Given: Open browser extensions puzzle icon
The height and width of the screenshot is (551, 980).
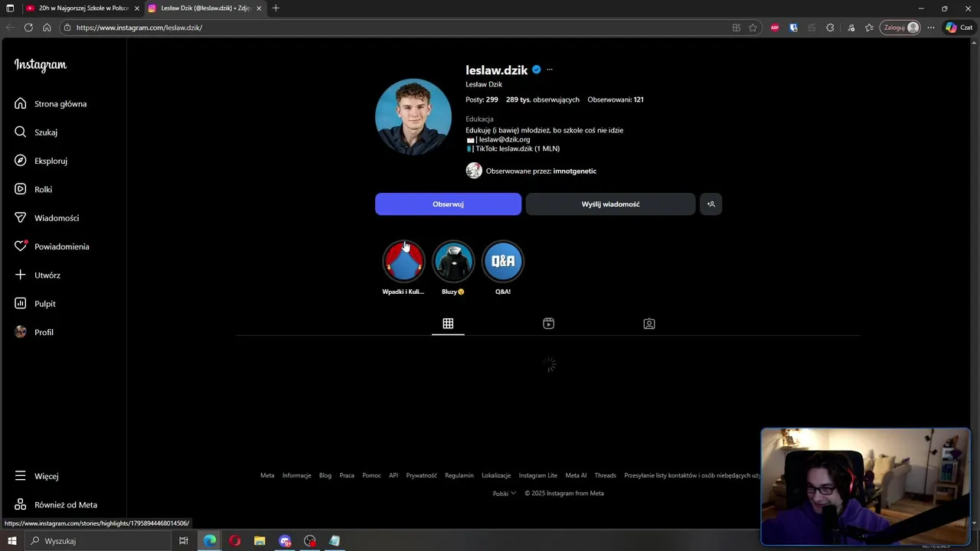Looking at the screenshot, I should tap(830, 28).
